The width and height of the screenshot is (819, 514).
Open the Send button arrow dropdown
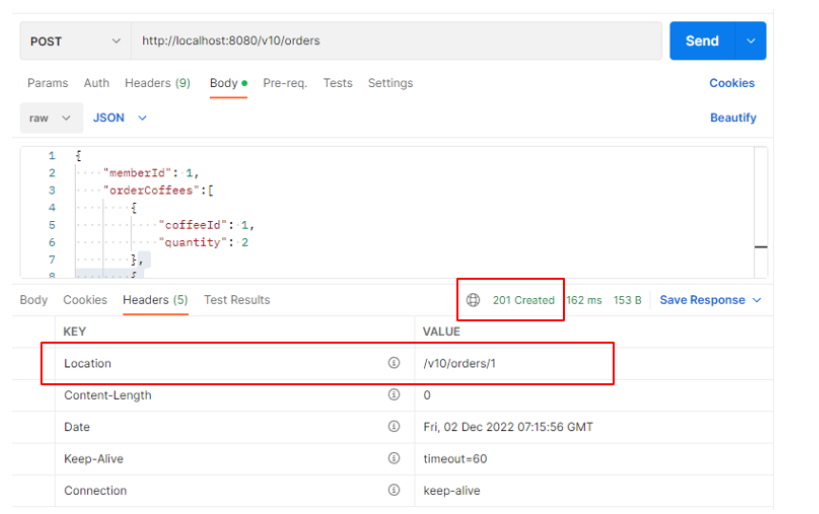(751, 41)
